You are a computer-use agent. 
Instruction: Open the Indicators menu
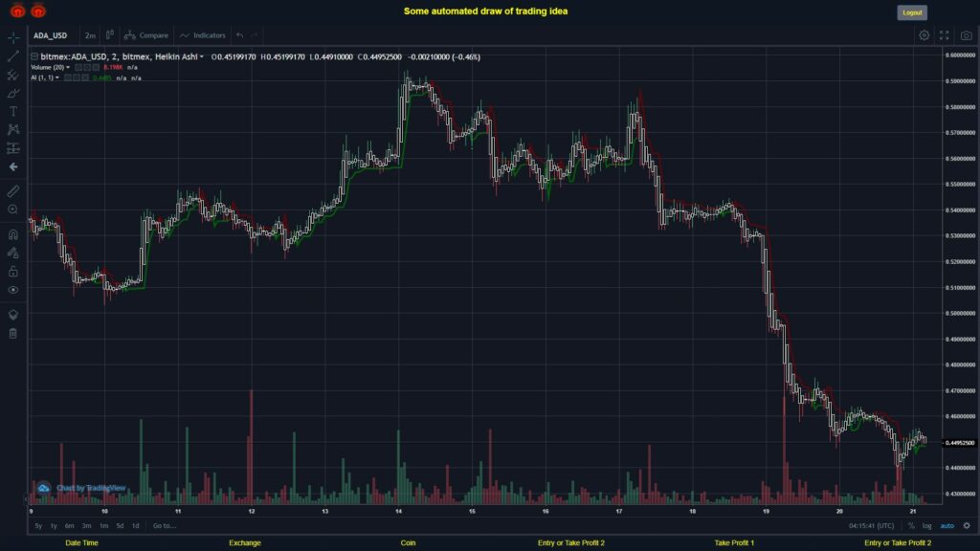point(203,35)
